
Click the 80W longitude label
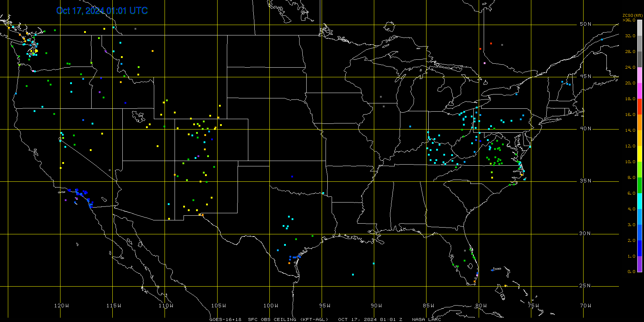tap(481, 306)
